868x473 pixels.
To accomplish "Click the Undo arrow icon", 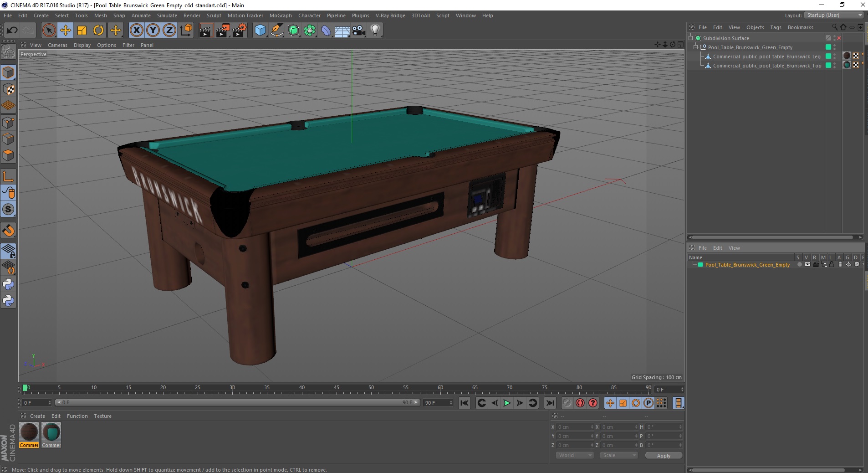I will click(x=12, y=31).
